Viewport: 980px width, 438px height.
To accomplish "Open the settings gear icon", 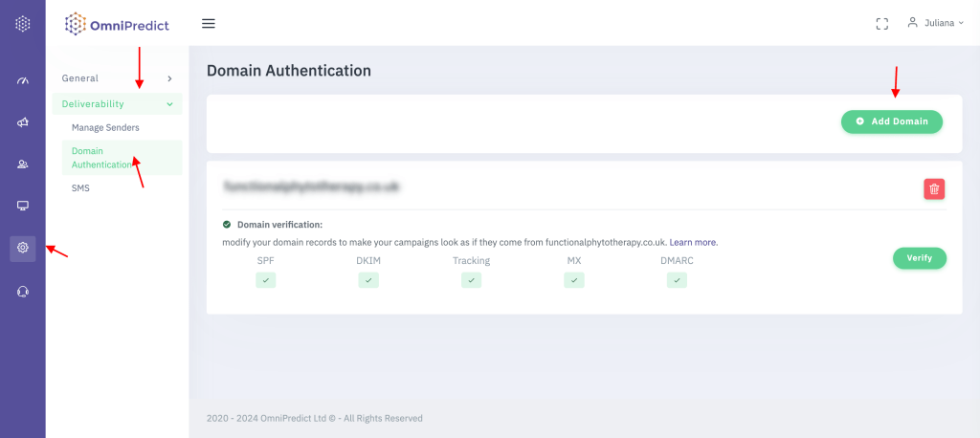I will point(23,248).
